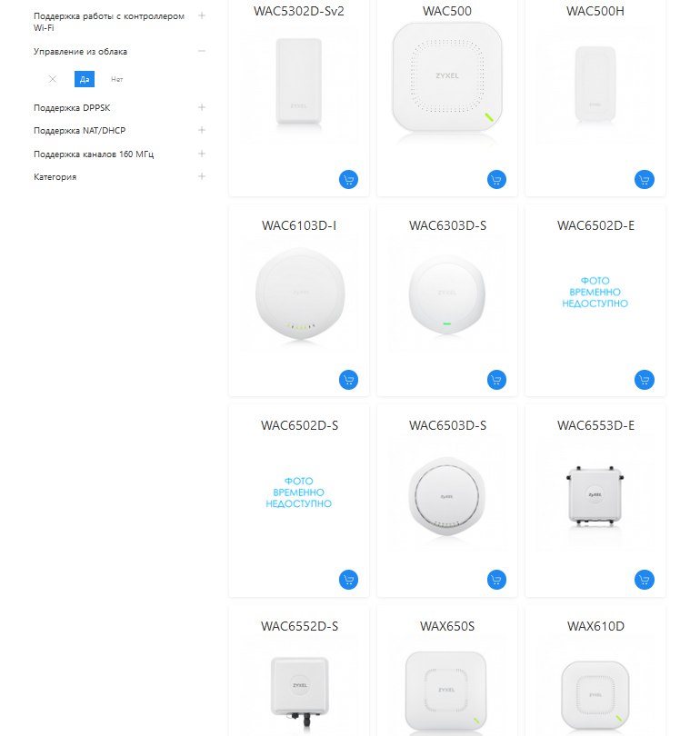
Task: Collapse Управление из облака filter
Action: (x=202, y=51)
